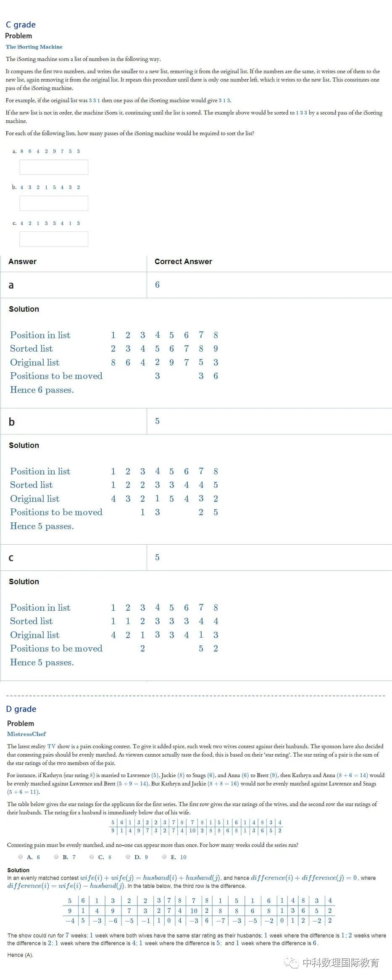Click the answer box for list a
Viewport: 392px width, 980px height.
(x=54, y=167)
